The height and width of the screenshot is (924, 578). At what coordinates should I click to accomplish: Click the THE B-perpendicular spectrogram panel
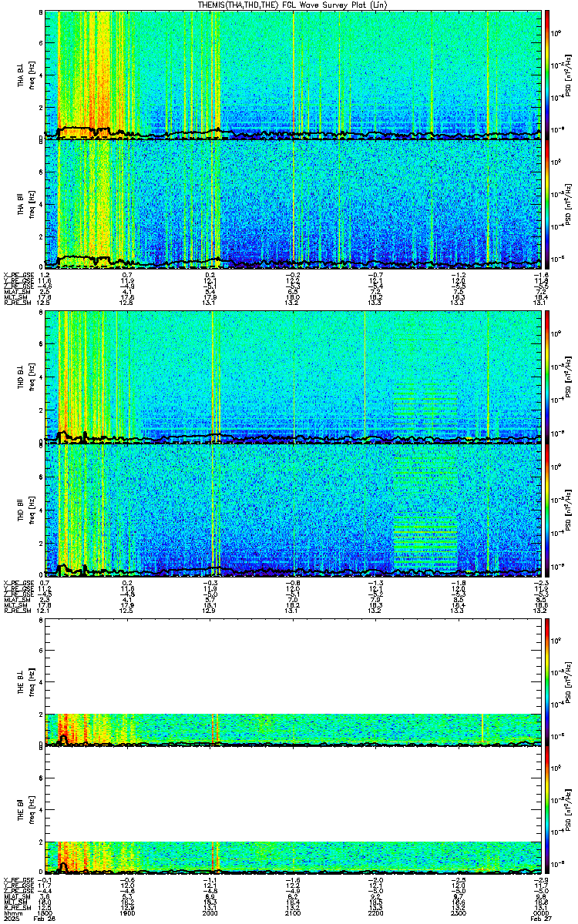[293, 681]
